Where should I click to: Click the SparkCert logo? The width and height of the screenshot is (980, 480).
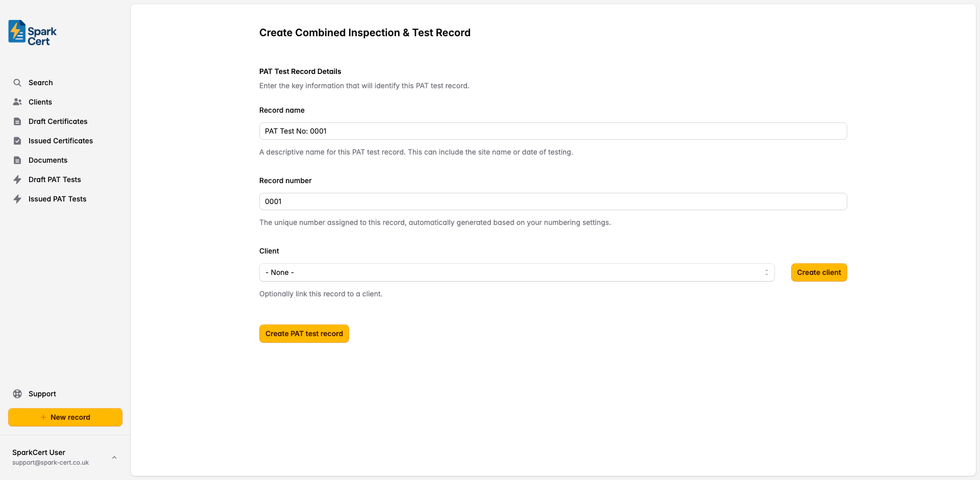pos(31,32)
